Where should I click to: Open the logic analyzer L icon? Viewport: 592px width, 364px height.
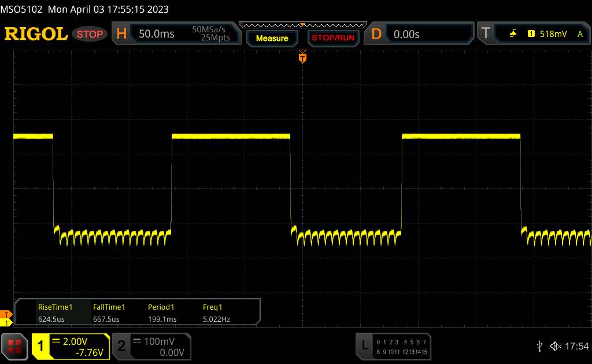click(x=364, y=346)
